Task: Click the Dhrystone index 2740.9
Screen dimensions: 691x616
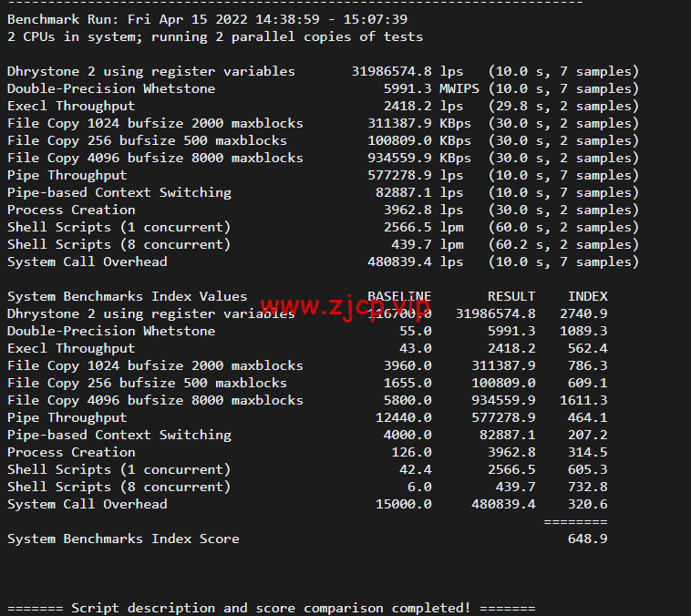Action: [x=583, y=313]
